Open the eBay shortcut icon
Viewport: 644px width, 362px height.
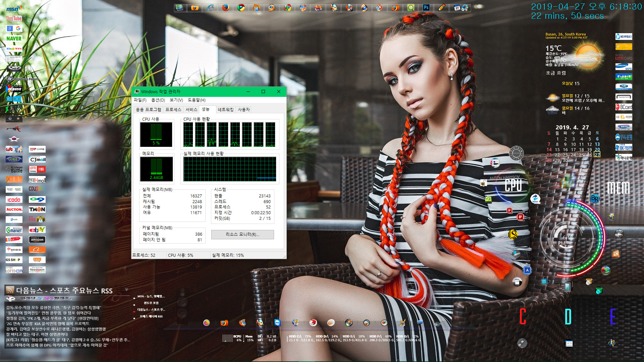pos(37,230)
